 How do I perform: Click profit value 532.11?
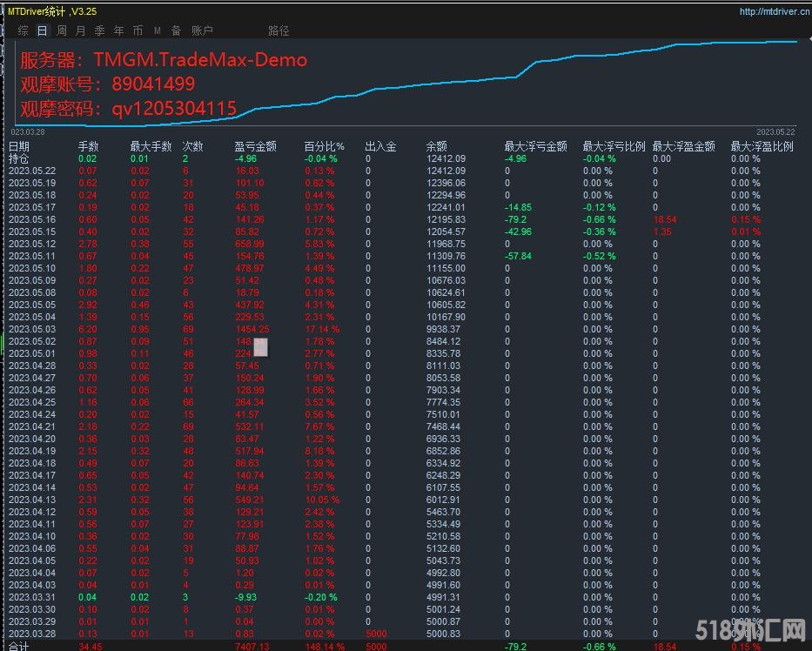point(250,426)
